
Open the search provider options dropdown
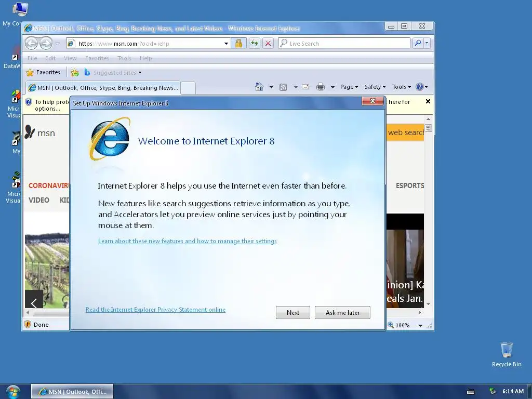[427, 43]
